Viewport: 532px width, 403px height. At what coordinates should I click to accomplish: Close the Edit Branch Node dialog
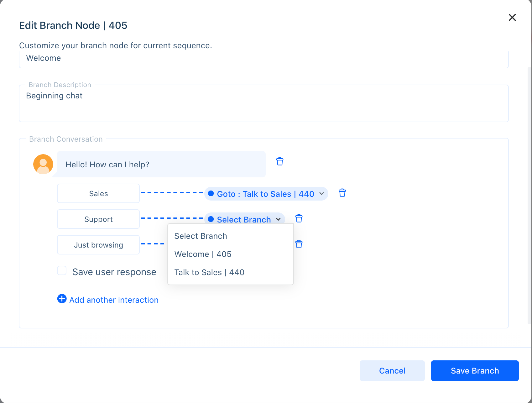pos(512,18)
